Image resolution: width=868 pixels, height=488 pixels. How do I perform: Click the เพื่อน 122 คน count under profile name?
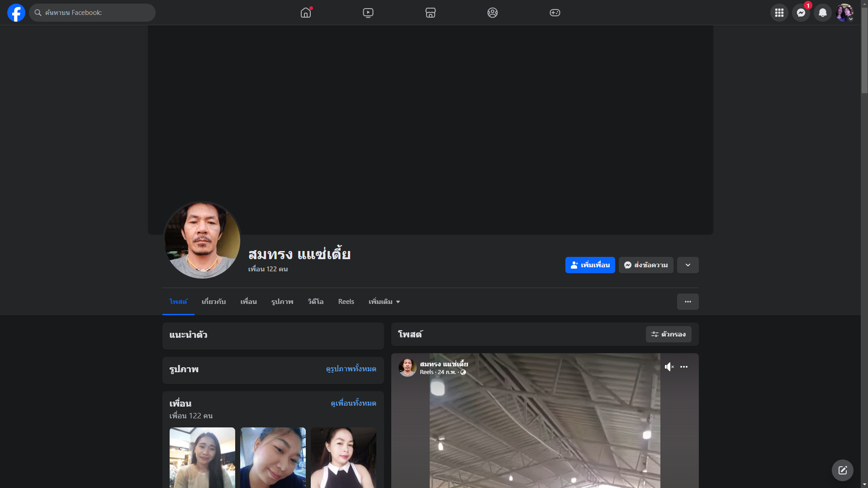point(268,269)
